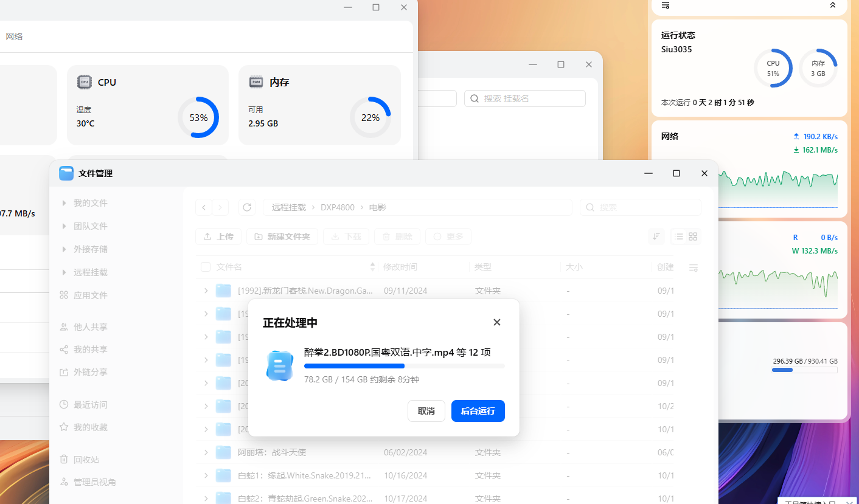Click the CPU 51% ring in 运行状态 widget
Viewport: 859px width, 504px height.
(773, 68)
